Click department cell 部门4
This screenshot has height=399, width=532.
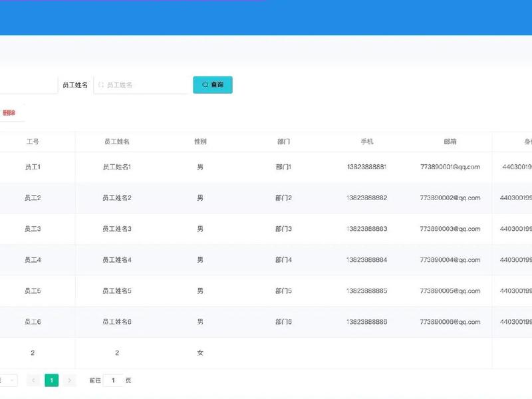(x=284, y=260)
